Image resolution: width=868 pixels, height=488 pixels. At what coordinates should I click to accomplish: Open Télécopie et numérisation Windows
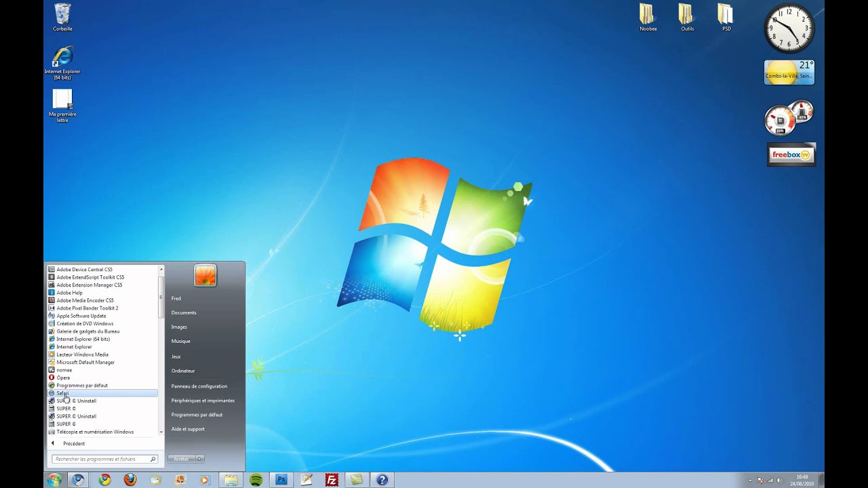[x=103, y=432]
